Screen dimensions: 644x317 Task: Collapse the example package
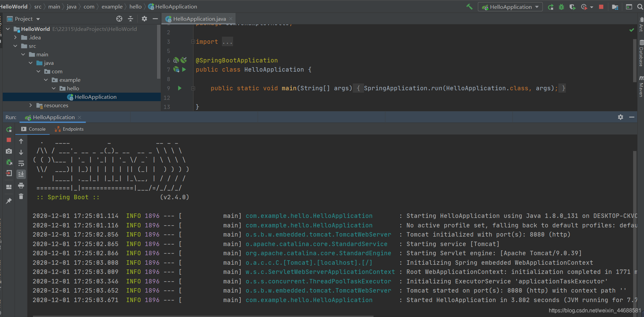point(46,80)
